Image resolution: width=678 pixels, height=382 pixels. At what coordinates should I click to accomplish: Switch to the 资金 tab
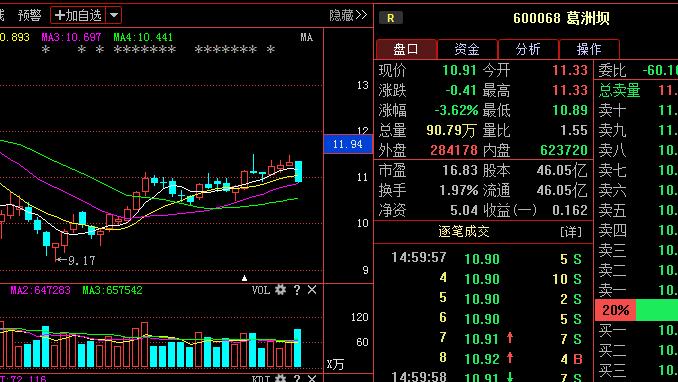467,49
